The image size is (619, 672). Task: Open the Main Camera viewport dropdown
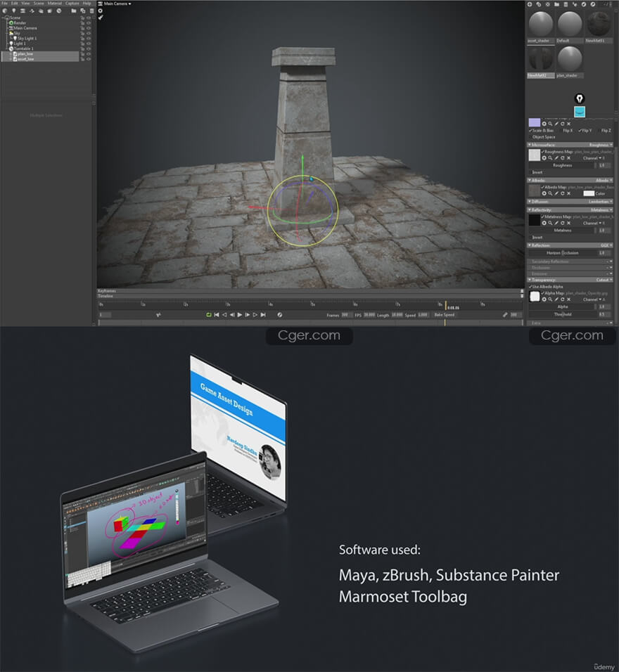(115, 4)
